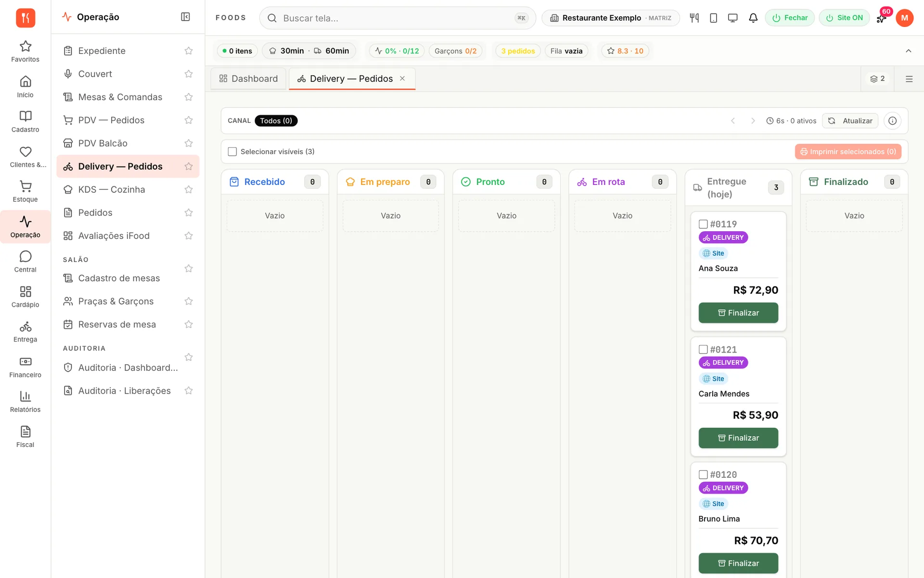Image resolution: width=924 pixels, height=578 pixels.
Task: Finalizar Ana Souza's order #0119
Action: tap(738, 313)
